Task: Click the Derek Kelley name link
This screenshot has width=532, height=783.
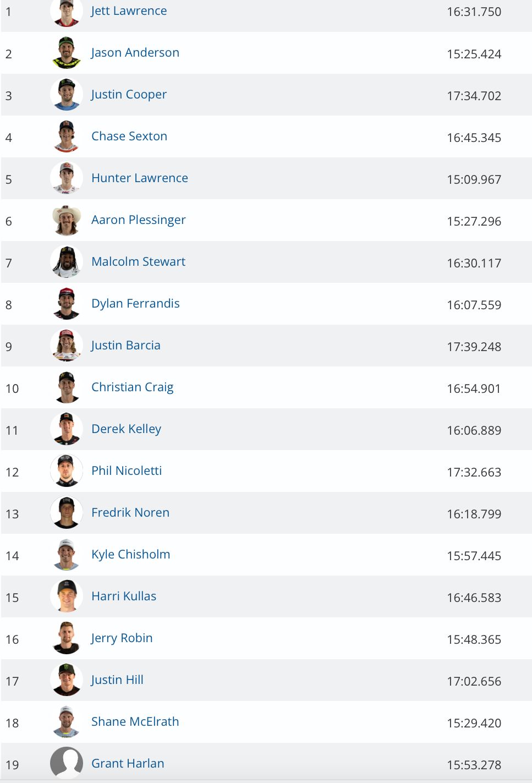Action: point(127,429)
